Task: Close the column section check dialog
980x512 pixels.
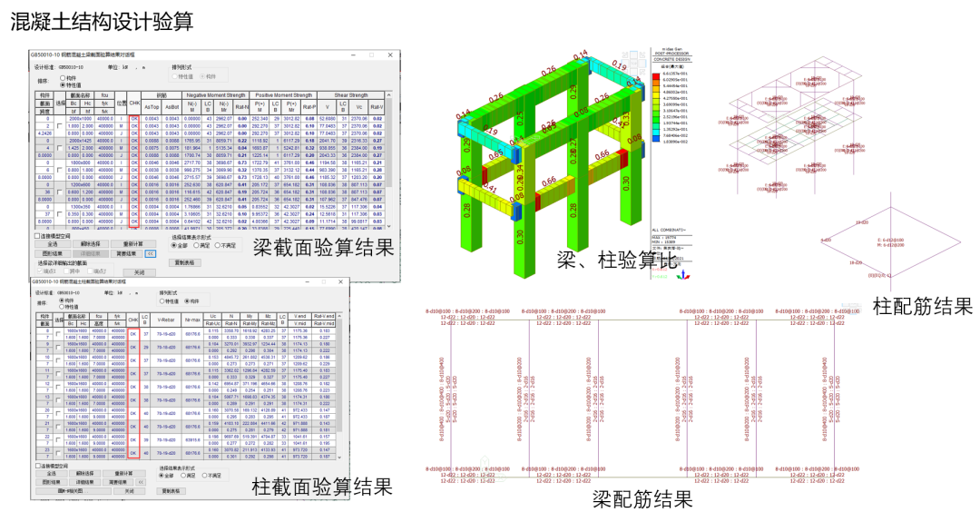Action: (342, 282)
